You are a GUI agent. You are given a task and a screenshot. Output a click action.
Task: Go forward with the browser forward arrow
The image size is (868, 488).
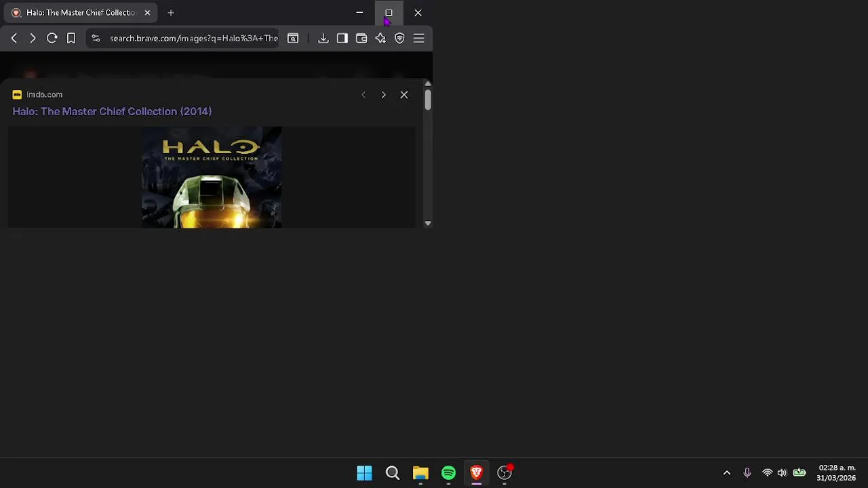[x=33, y=39]
